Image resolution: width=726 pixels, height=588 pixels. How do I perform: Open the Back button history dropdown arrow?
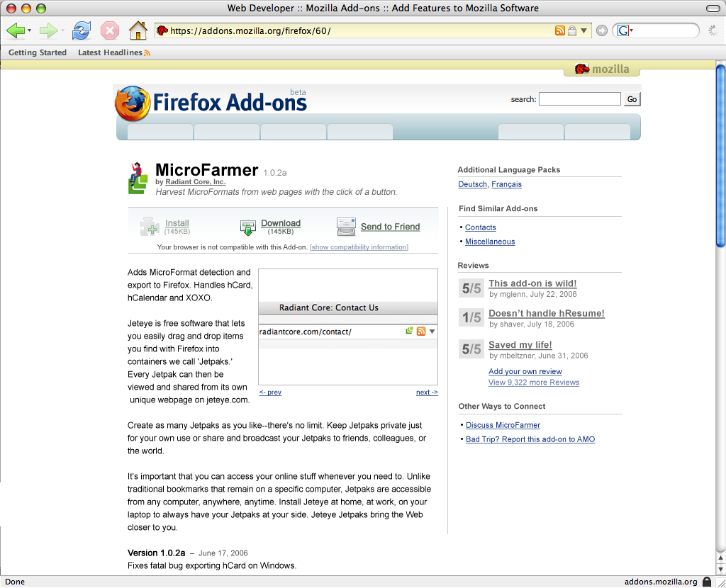[29, 31]
